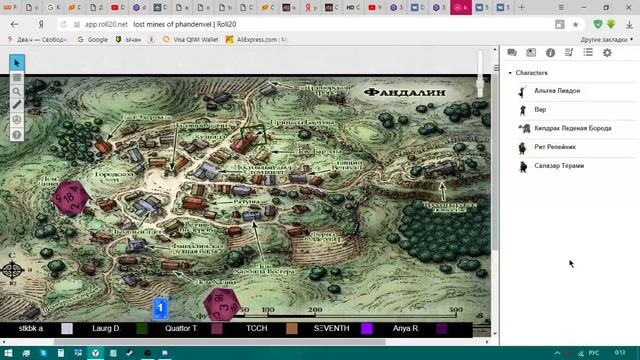This screenshot has height=360, width=640.
Task: Select the purple d20 die token near the town
Action: point(71,198)
